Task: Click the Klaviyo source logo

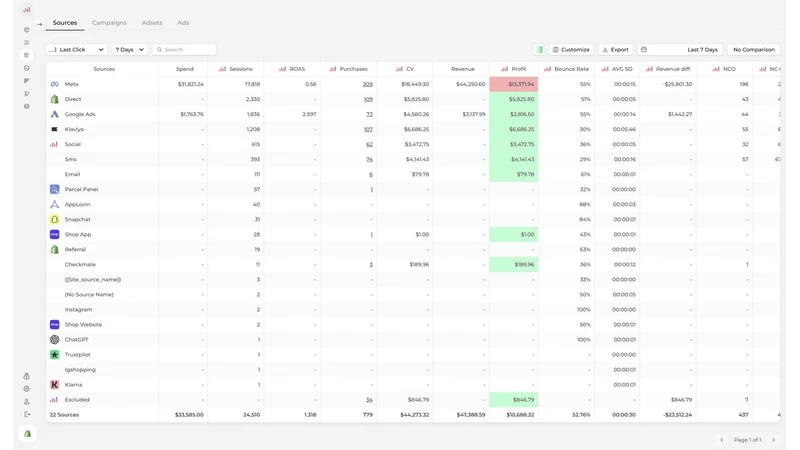Action: tap(55, 129)
